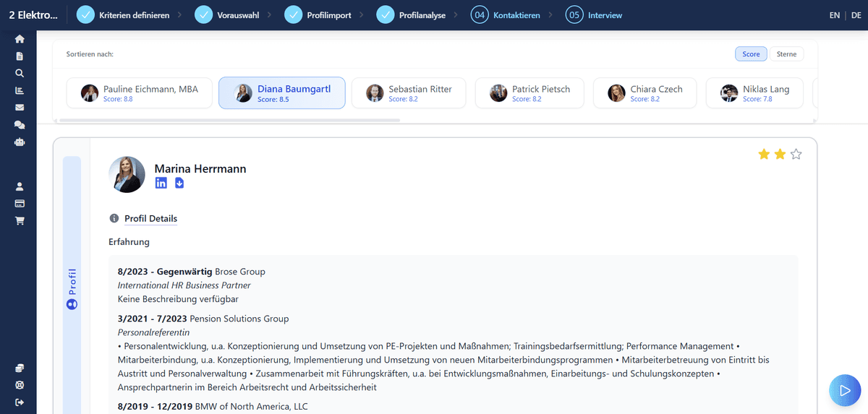Click the 'Sortieren nach:' label
The image size is (868, 414).
[90, 54]
